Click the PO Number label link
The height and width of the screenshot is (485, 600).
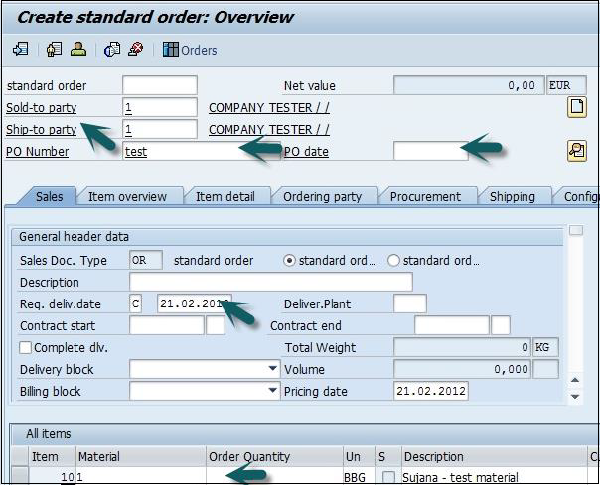click(x=38, y=152)
